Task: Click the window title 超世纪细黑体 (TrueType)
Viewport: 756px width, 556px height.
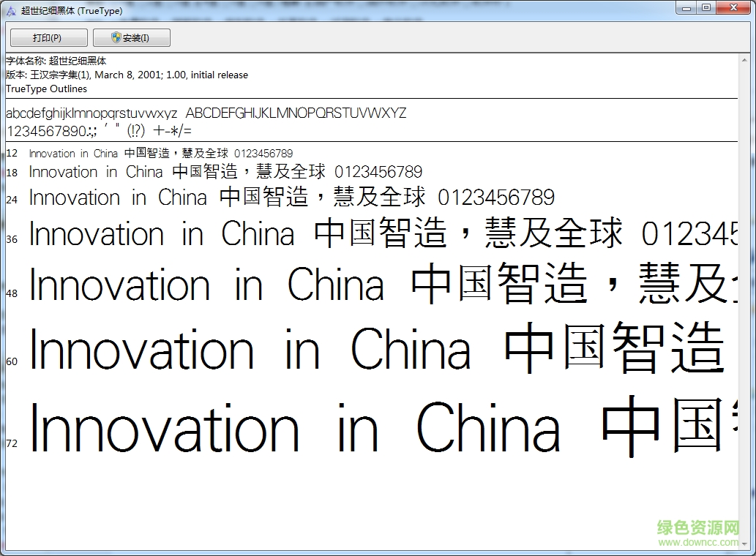Action: [x=72, y=10]
